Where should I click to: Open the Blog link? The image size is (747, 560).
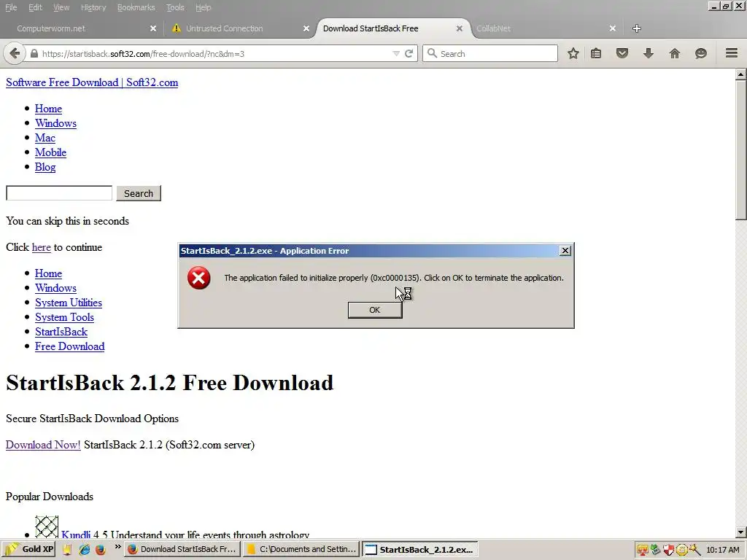point(45,167)
